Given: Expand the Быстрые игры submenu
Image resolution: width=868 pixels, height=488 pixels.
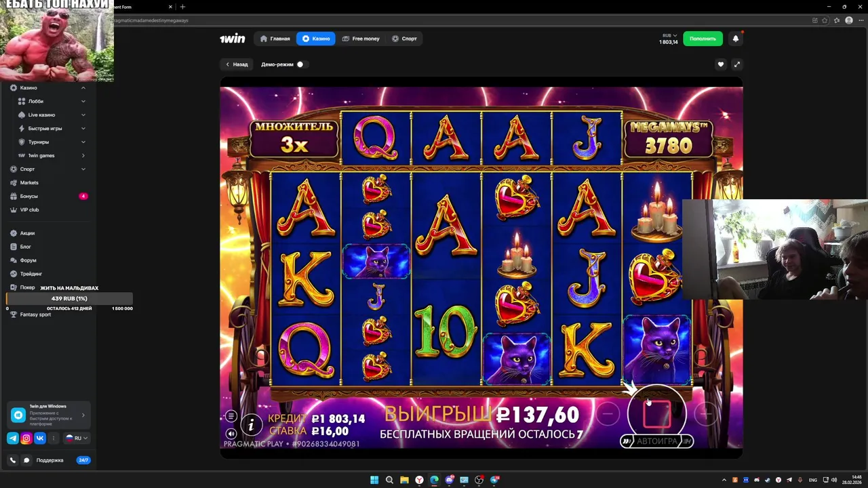Looking at the screenshot, I should [83, 128].
